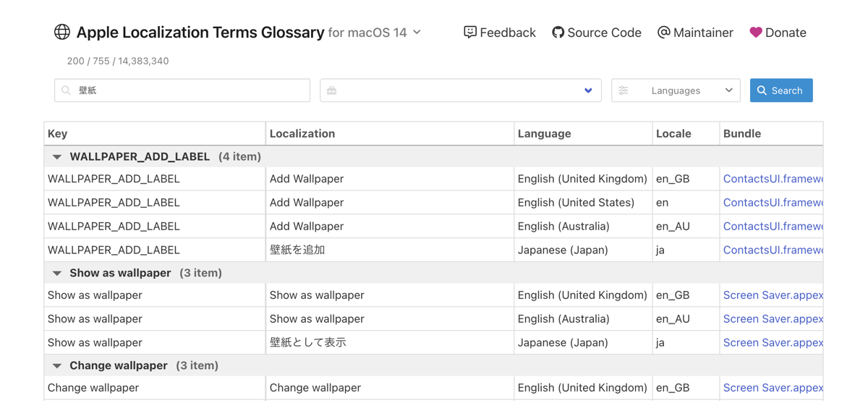The height and width of the screenshot is (401, 868).
Task: Open ContactsUI.framework link for en_GB row
Action: click(x=772, y=179)
